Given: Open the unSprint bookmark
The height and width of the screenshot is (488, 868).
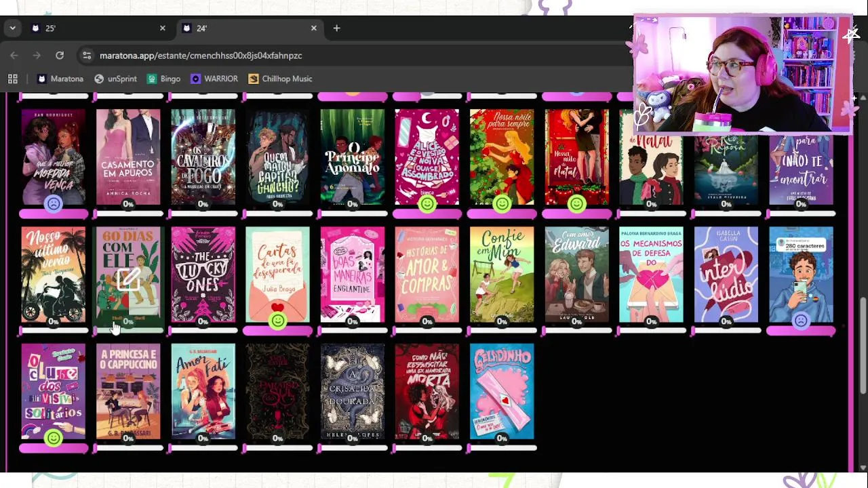Looking at the screenshot, I should (x=115, y=79).
